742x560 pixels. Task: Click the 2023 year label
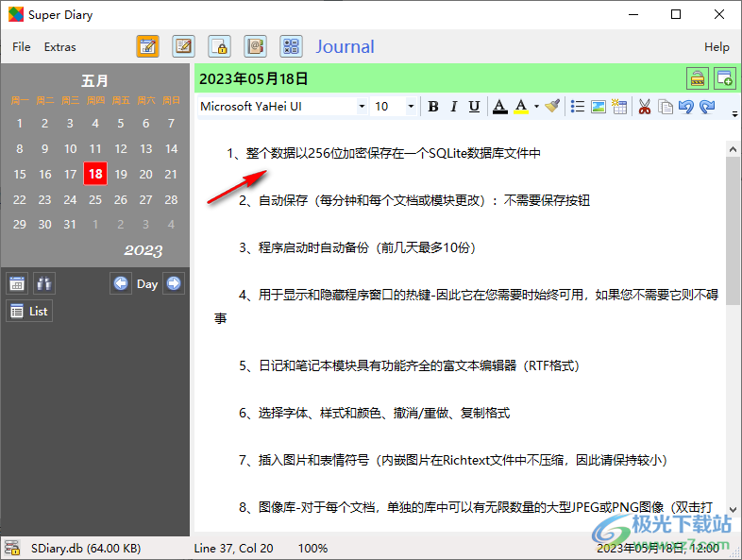tap(143, 250)
